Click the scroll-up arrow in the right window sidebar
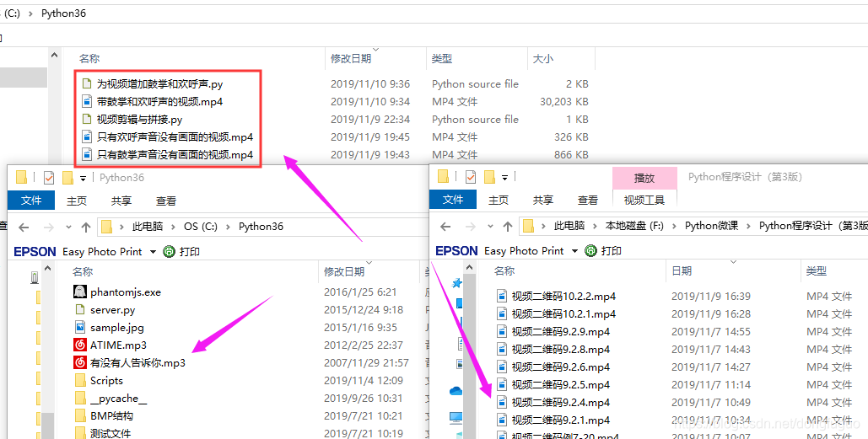The width and height of the screenshot is (868, 439). click(469, 268)
